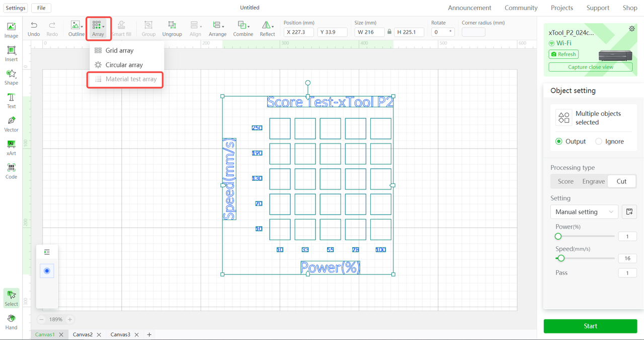
Task: Toggle the aspect ratio lock
Action: coord(389,32)
